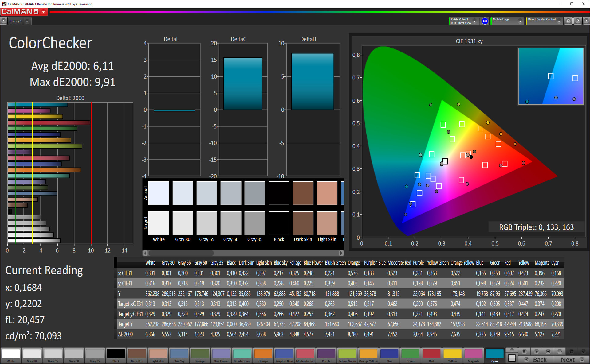The image size is (590, 364).
Task: Select the History 1 tab
Action: [15, 21]
